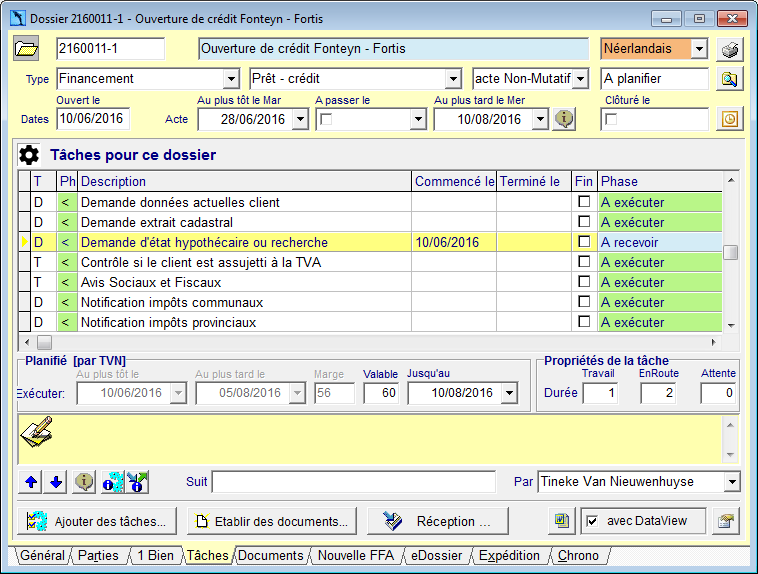Open the Néerlandais language dropdown
This screenshot has width=758, height=574.
tap(699, 49)
